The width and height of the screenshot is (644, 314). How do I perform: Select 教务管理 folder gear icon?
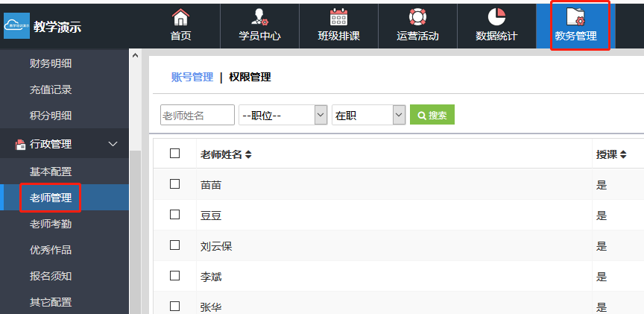tap(575, 17)
